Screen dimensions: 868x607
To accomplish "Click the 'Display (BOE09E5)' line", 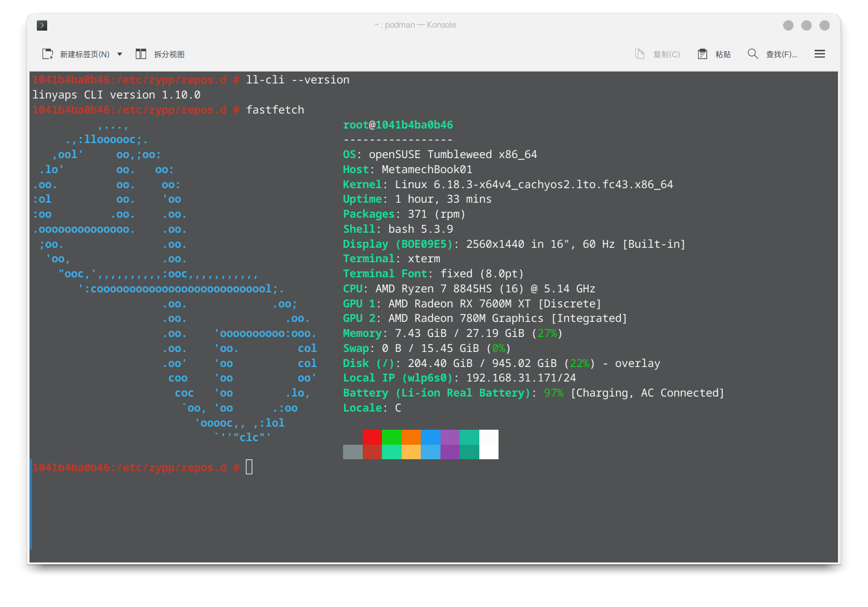I will tap(514, 244).
